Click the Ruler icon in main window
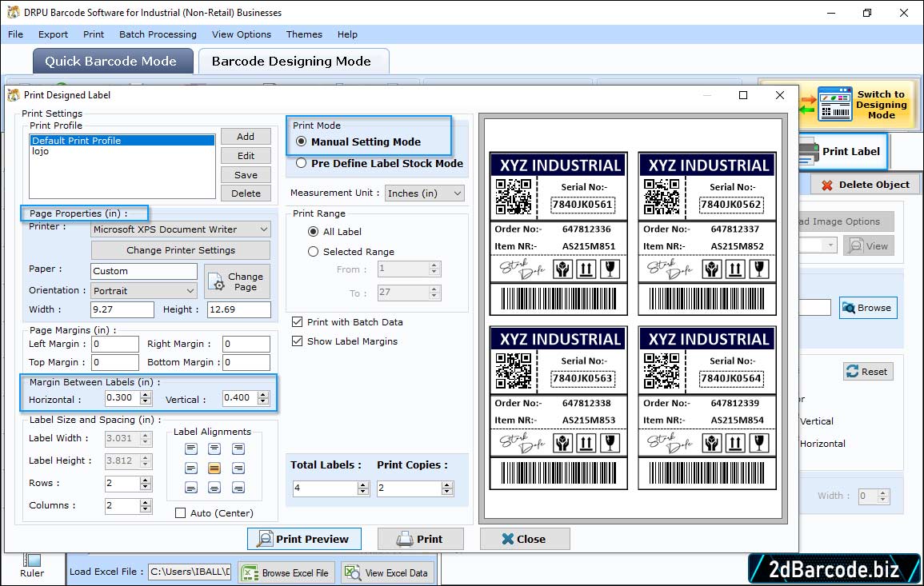 point(32,560)
